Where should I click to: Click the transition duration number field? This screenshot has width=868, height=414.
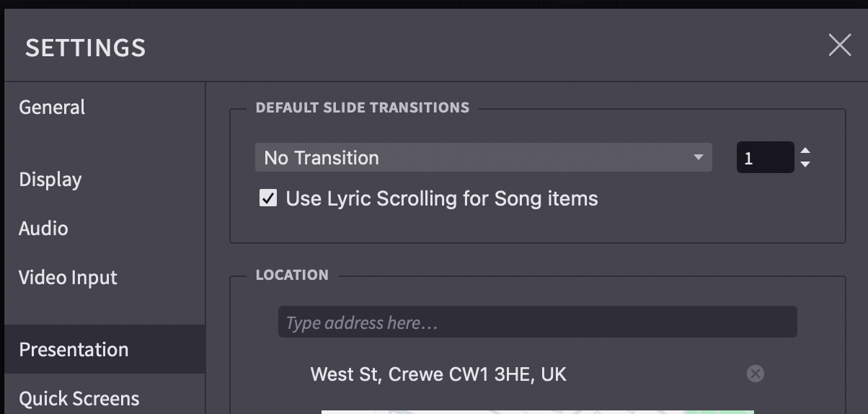pyautogui.click(x=764, y=157)
